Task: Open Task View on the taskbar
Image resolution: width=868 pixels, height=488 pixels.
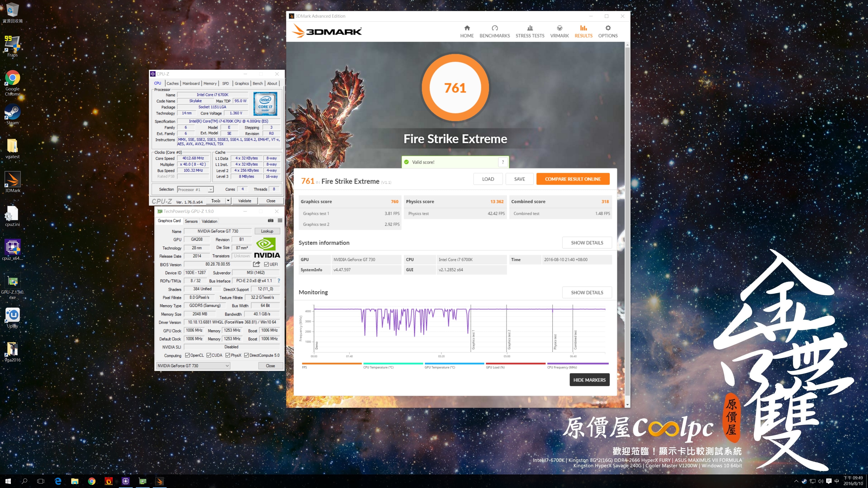Action: click(41, 481)
